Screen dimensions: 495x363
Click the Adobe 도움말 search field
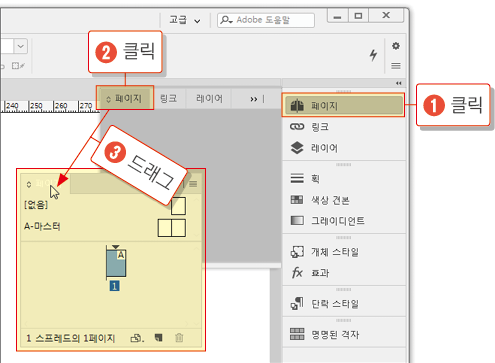point(266,20)
